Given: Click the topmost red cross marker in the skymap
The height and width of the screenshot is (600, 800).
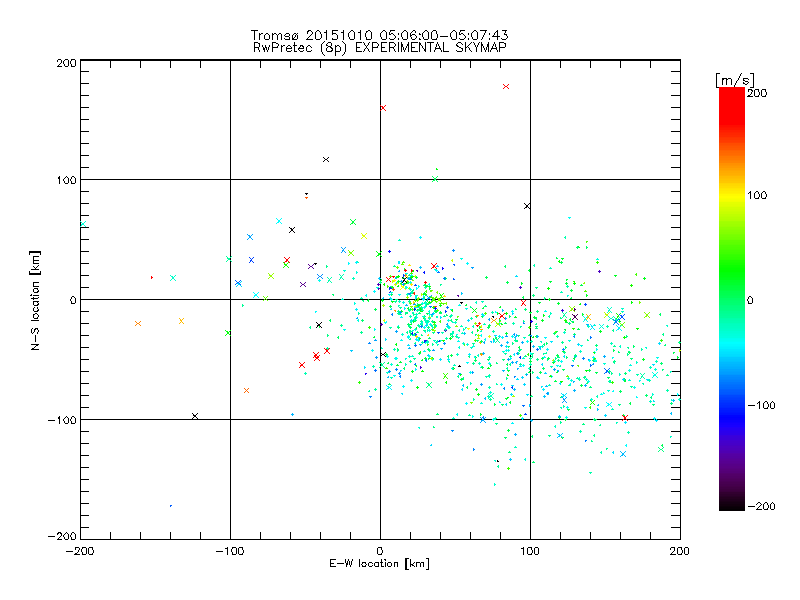Looking at the screenshot, I should 506,87.
